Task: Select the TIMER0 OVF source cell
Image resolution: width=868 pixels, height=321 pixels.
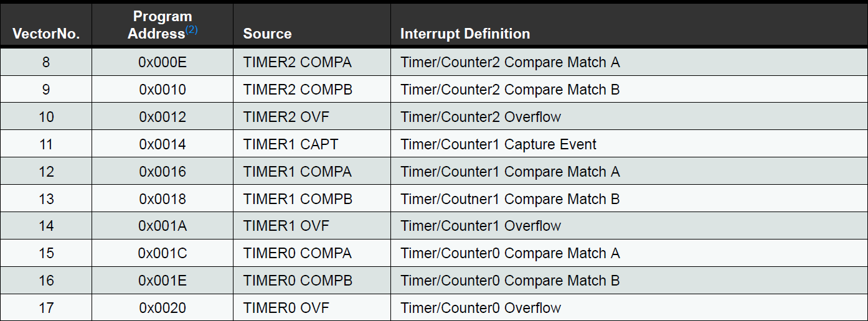Action: 286,308
